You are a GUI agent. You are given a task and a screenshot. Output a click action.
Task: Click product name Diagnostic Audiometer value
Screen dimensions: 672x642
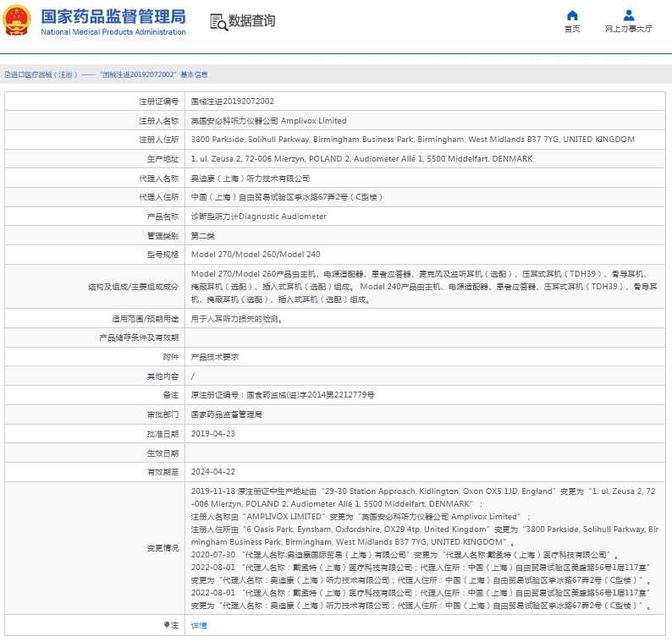point(259,217)
